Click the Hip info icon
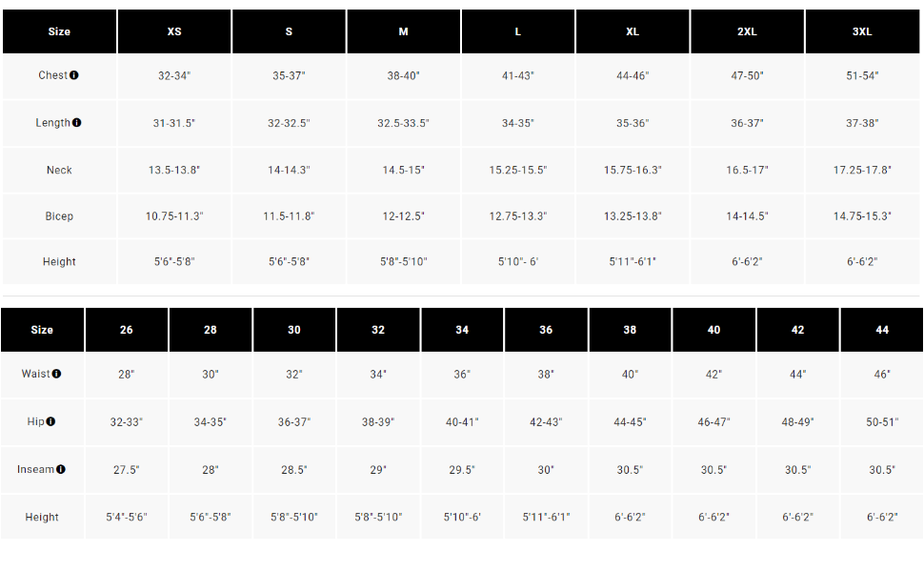The image size is (924, 572). pyautogui.click(x=50, y=421)
